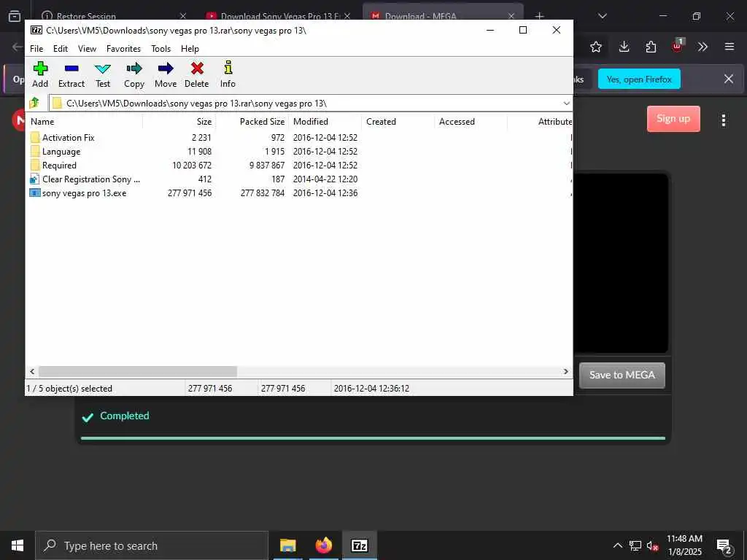Open the Edit menu
The height and width of the screenshot is (560, 747).
point(61,49)
